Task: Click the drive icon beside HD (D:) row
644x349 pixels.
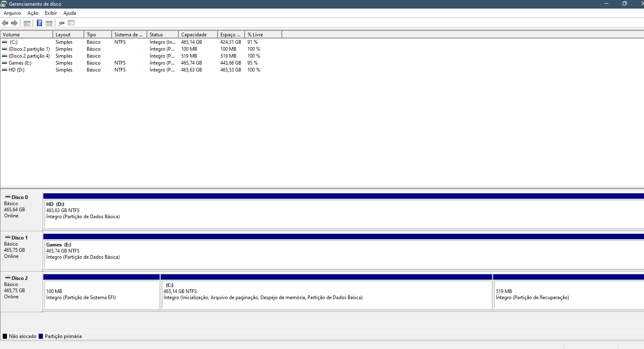Action: point(4,70)
